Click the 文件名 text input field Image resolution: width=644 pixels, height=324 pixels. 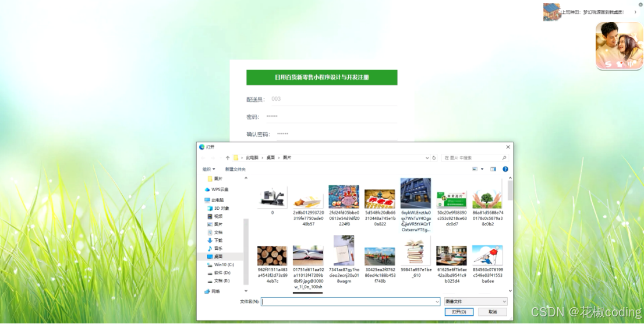pos(351,302)
